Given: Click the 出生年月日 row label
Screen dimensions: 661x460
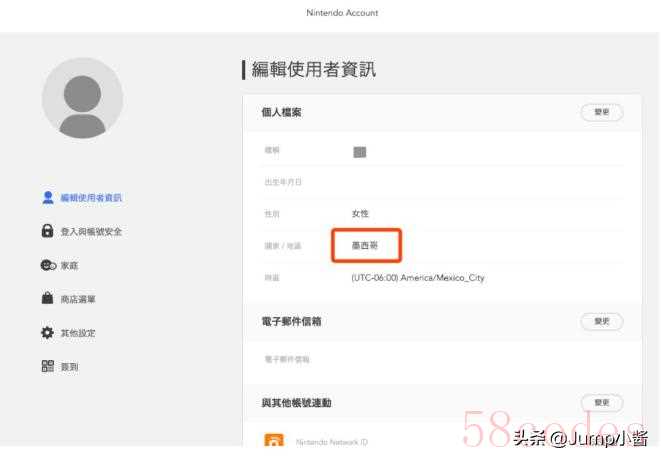Looking at the screenshot, I should pyautogui.click(x=283, y=182).
